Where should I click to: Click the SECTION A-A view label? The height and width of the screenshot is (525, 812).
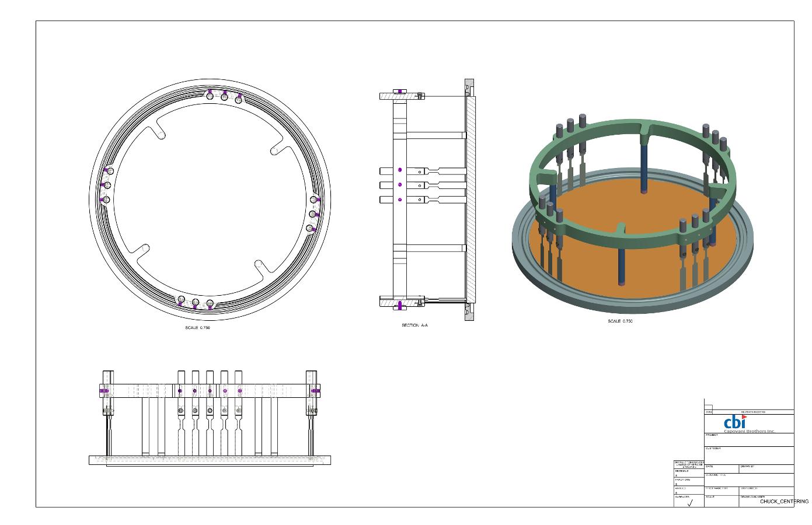click(x=414, y=325)
